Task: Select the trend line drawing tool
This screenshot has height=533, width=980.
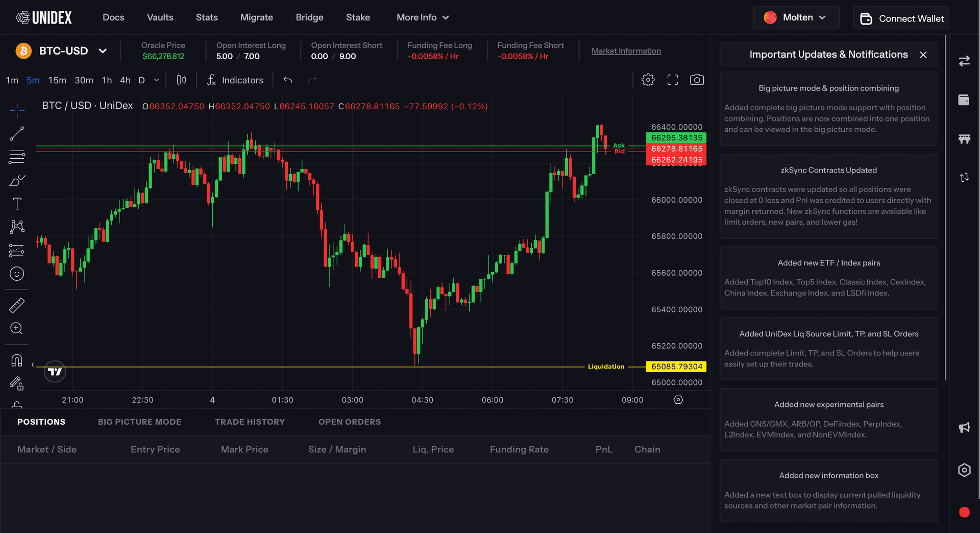Action: tap(17, 134)
